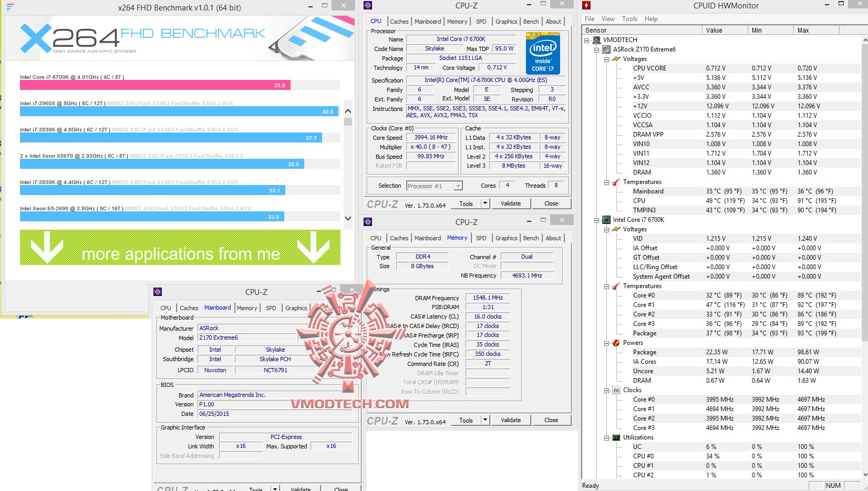Image resolution: width=868 pixels, height=491 pixels.
Task: Collapse the ASRock Temperatures section
Action: pyautogui.click(x=606, y=182)
